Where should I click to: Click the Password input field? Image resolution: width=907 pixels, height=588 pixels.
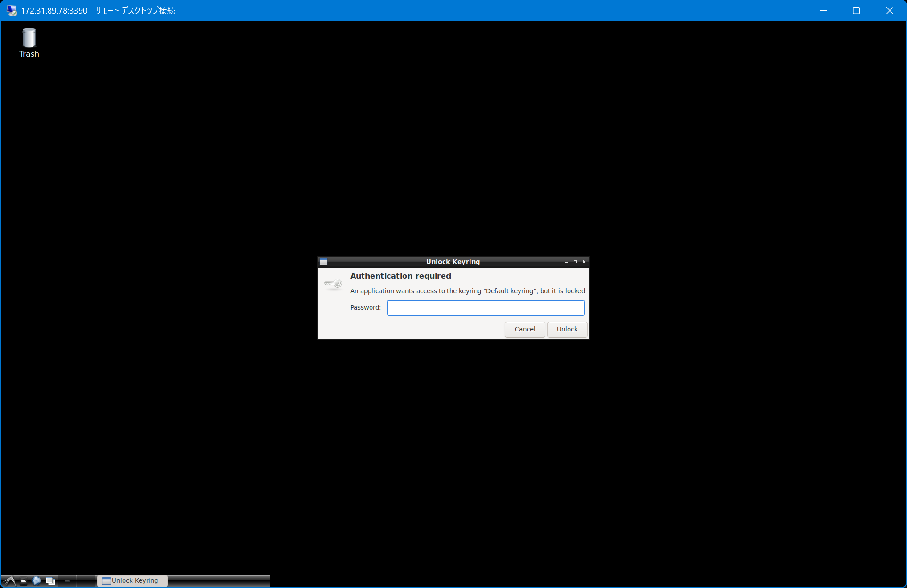(x=486, y=307)
